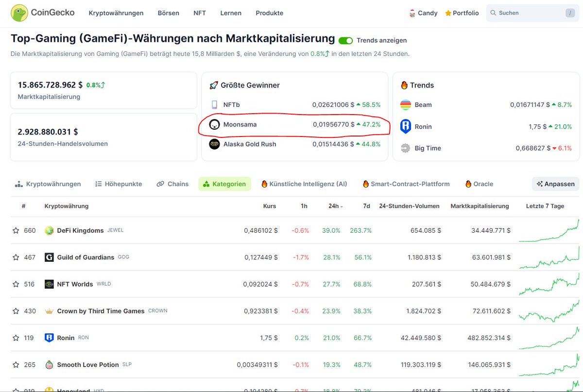Open DeFi Kingdoms coin page
The width and height of the screenshot is (583, 392).
(x=80, y=230)
